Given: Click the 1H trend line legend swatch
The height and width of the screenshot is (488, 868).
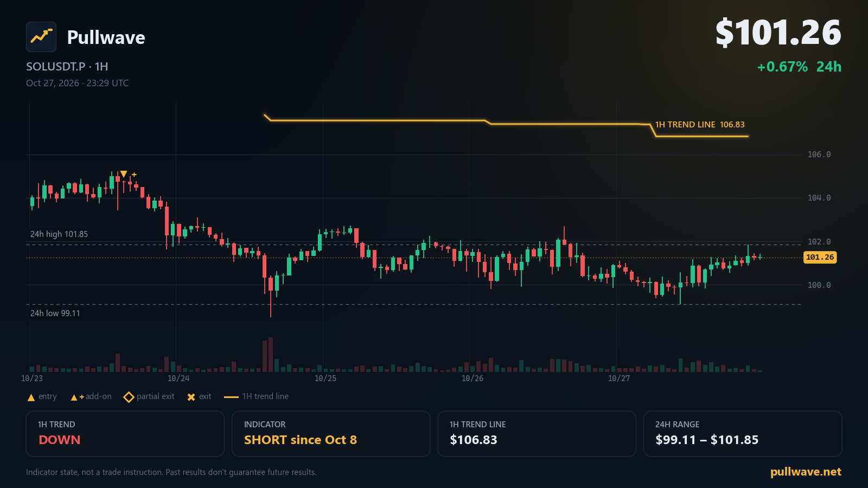Looking at the screenshot, I should 231,397.
